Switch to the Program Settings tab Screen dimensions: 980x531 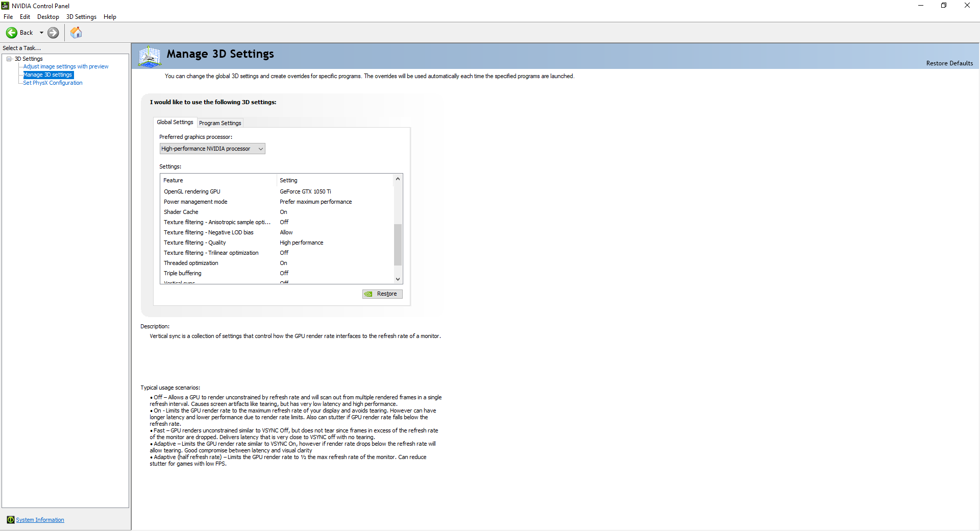[x=220, y=123]
